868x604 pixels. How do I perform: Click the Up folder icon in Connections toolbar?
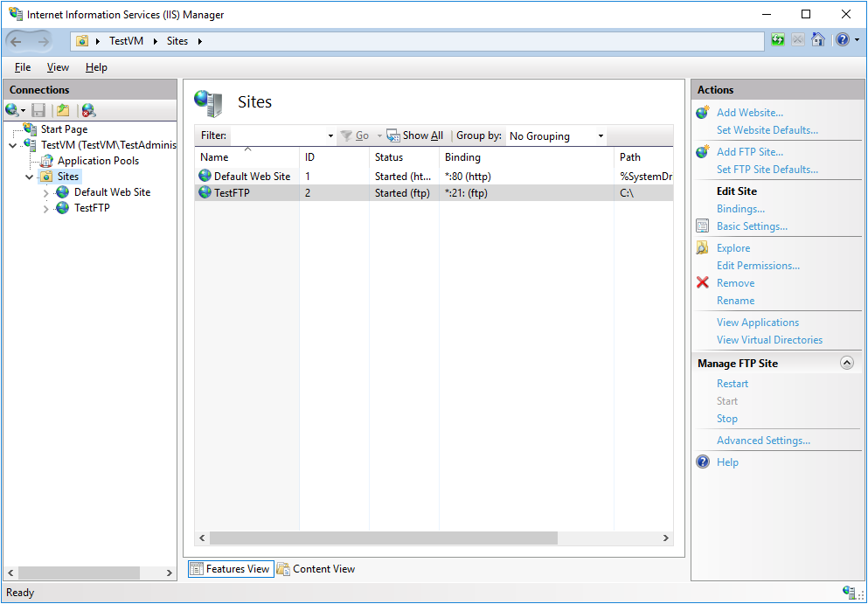point(63,110)
